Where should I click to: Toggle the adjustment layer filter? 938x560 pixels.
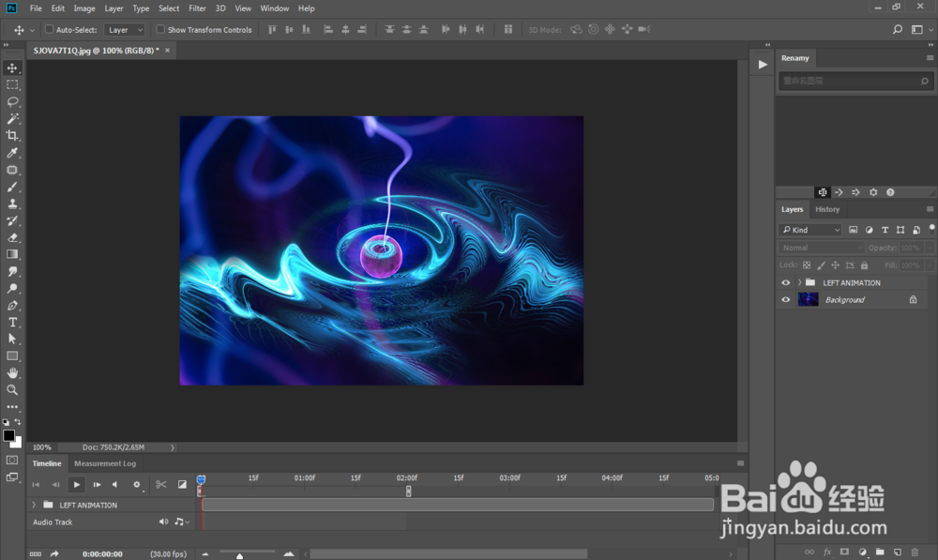pyautogui.click(x=870, y=230)
